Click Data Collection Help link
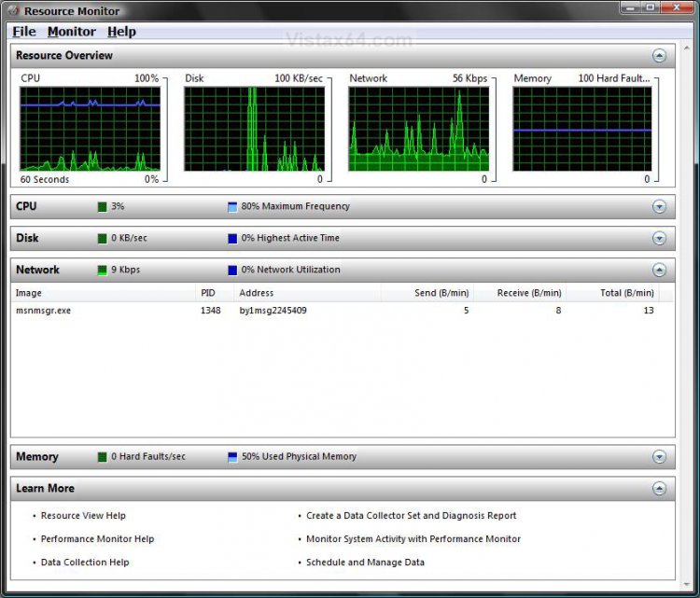 tap(85, 563)
